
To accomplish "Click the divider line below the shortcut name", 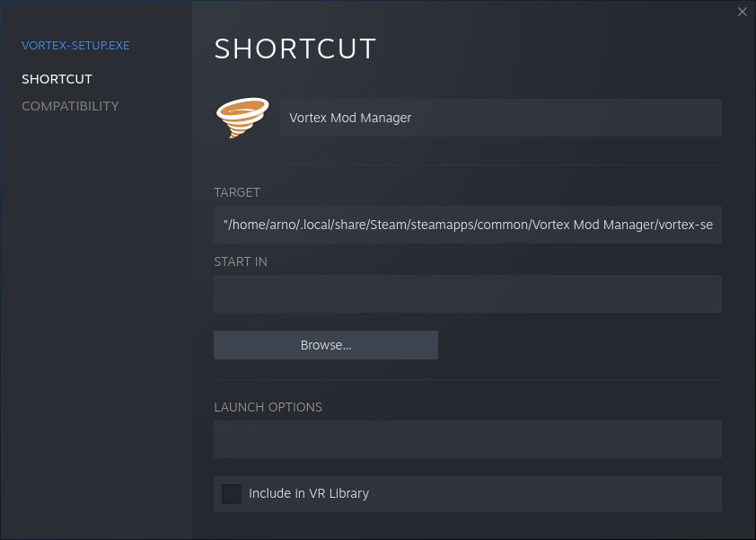I will tap(467, 164).
